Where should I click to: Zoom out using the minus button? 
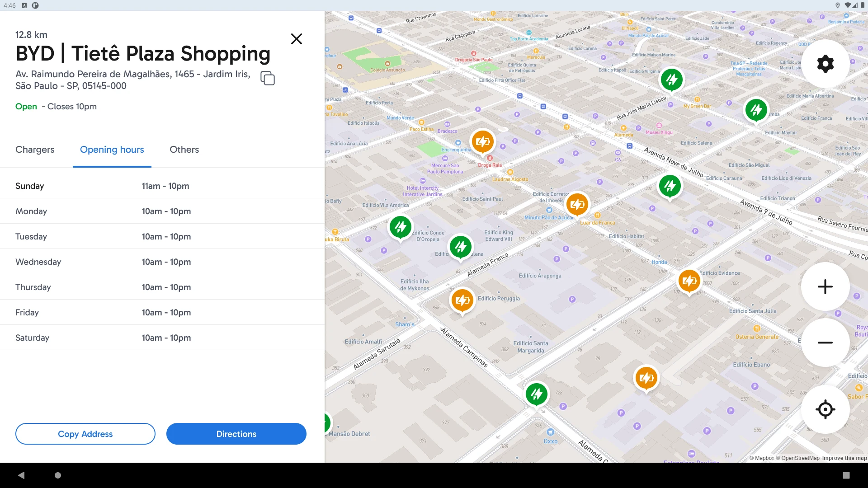point(825,343)
